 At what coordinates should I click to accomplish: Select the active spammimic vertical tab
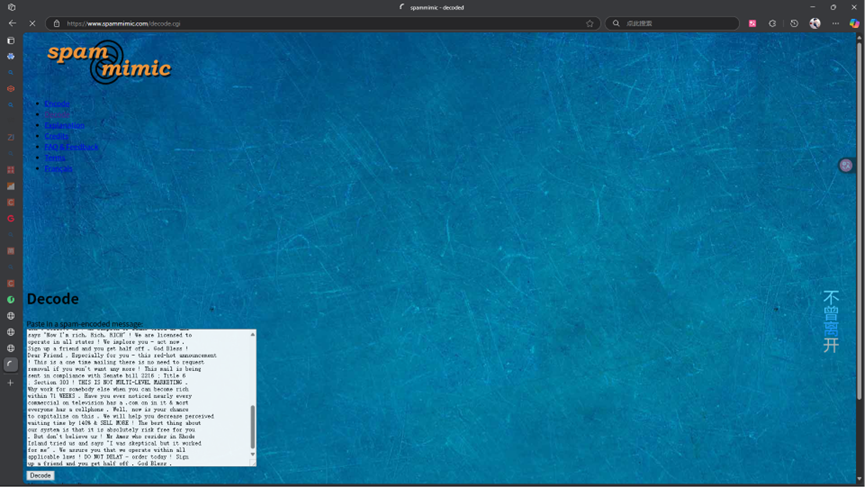(x=11, y=365)
